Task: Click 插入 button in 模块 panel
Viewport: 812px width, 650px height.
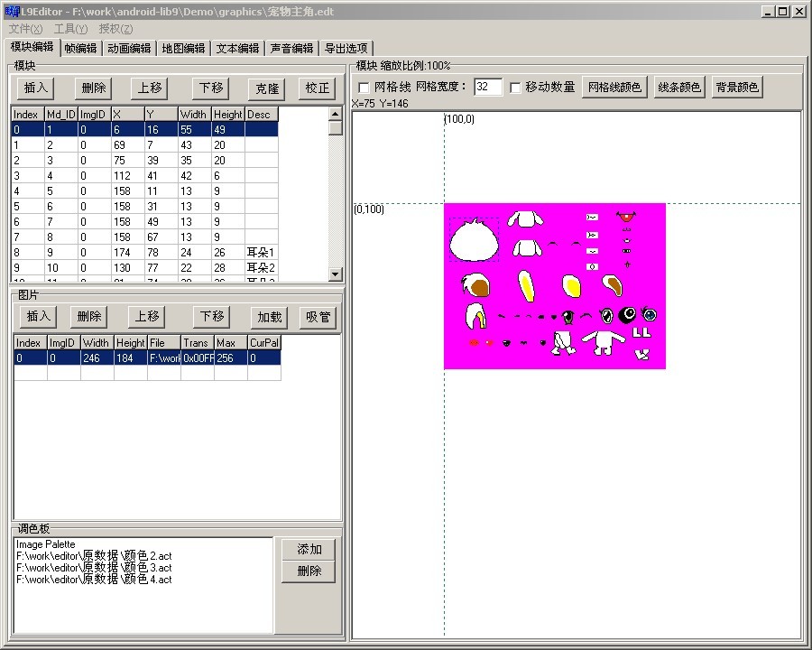Action: [36, 88]
